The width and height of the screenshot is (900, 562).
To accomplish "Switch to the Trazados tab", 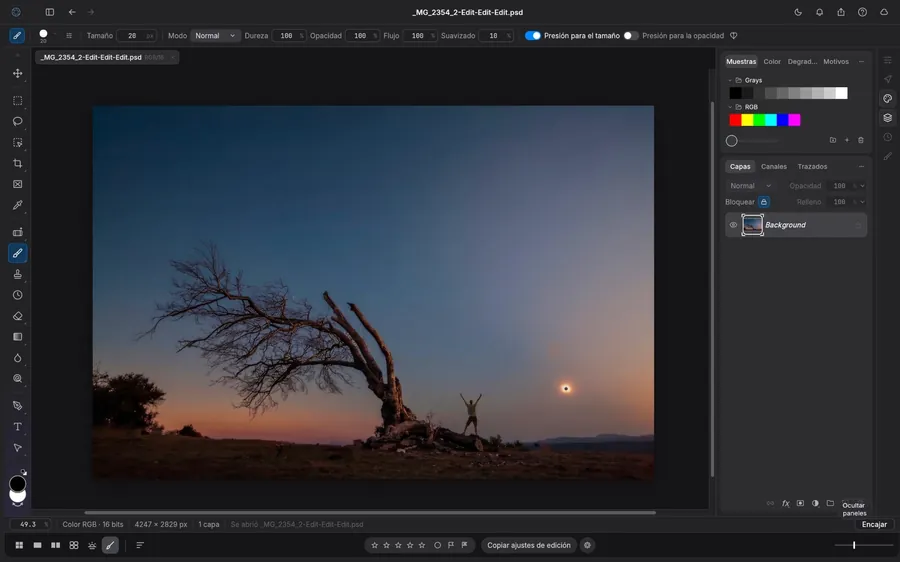I will click(x=812, y=166).
